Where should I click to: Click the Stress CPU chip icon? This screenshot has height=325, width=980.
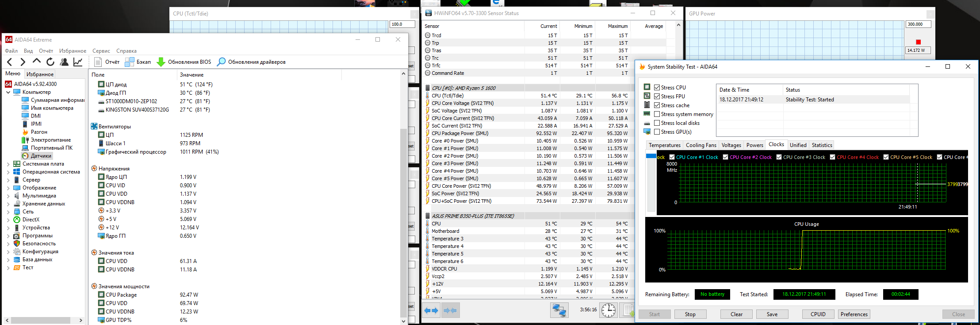(647, 87)
